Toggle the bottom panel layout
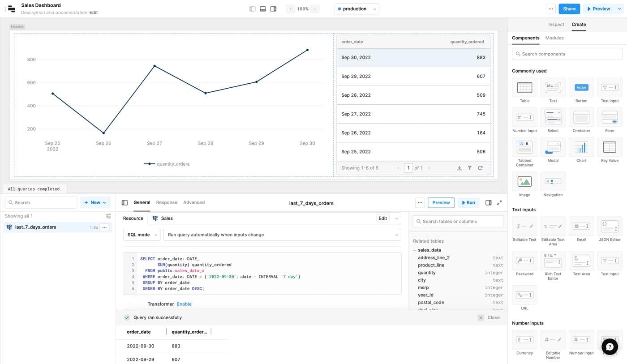627x364 pixels. pos(263,9)
